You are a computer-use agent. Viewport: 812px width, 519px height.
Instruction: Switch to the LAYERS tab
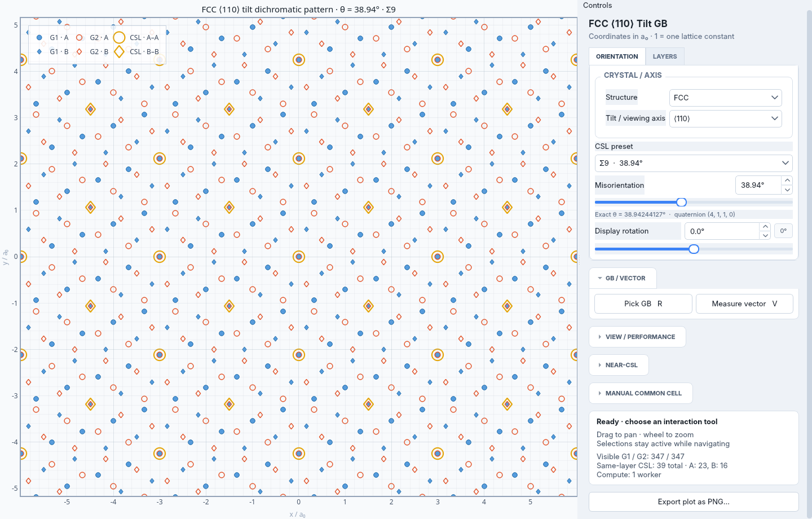coord(665,56)
